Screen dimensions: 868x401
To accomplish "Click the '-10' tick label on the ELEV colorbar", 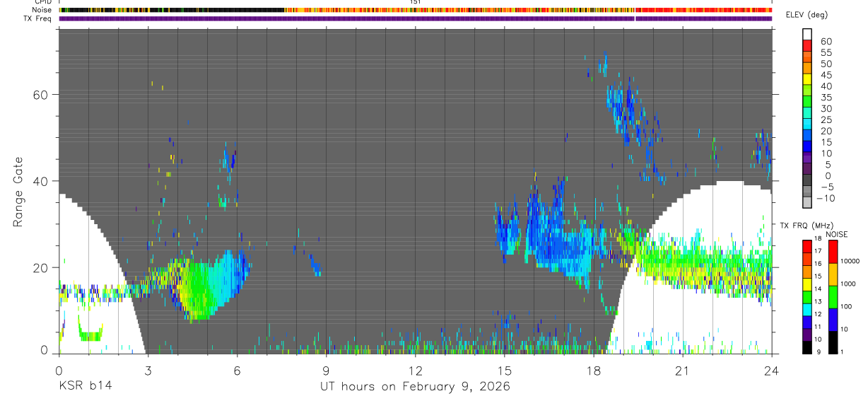I will click(x=825, y=198).
